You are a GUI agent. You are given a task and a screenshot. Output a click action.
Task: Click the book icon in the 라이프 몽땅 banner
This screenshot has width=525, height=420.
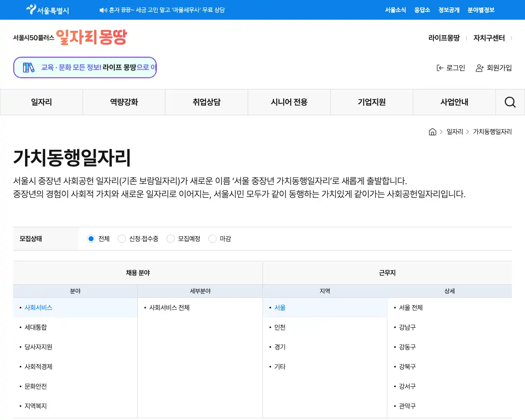(28, 67)
